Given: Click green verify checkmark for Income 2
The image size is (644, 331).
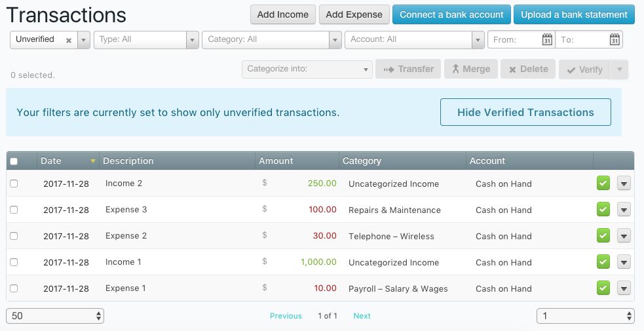Looking at the screenshot, I should [603, 184].
